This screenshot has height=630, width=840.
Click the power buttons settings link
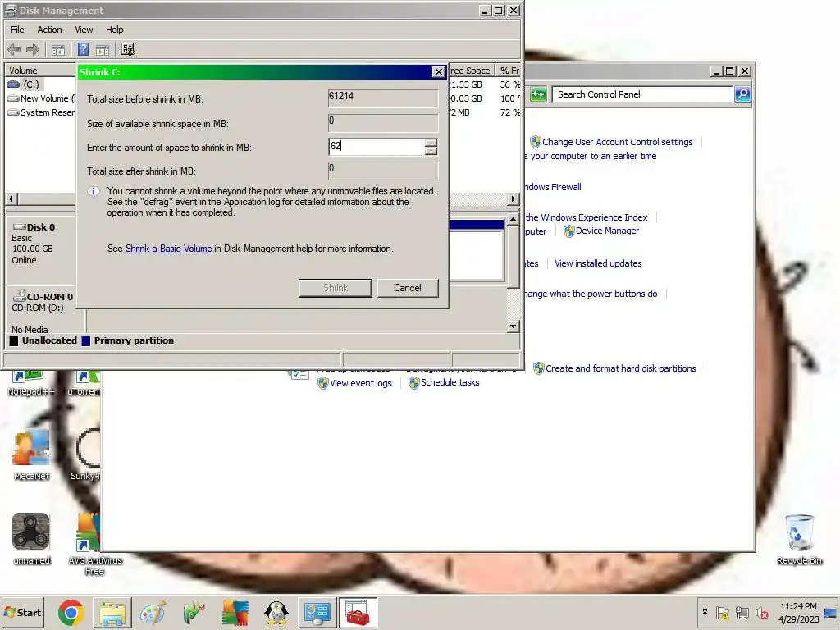pyautogui.click(x=590, y=294)
